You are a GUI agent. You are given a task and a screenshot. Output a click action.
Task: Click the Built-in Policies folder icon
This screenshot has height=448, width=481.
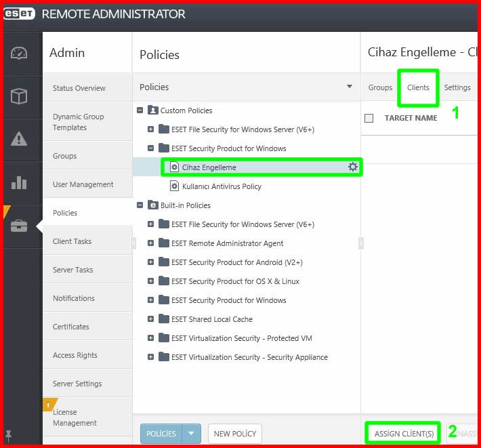coord(152,205)
